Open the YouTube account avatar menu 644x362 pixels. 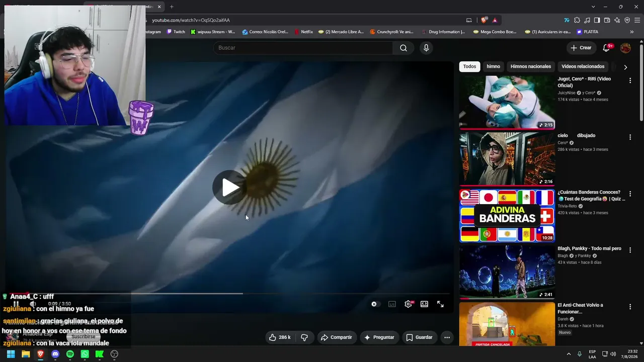coord(625,48)
